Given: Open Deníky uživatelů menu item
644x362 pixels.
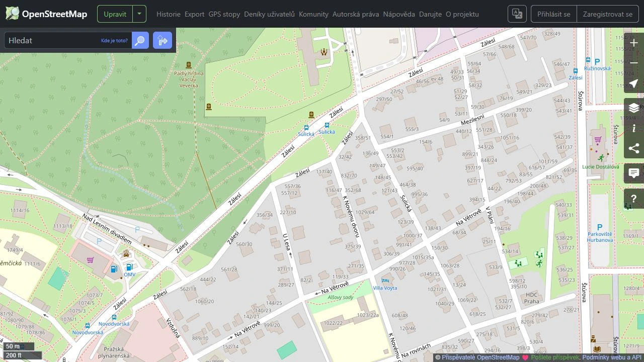Looking at the screenshot, I should pyautogui.click(x=269, y=14).
